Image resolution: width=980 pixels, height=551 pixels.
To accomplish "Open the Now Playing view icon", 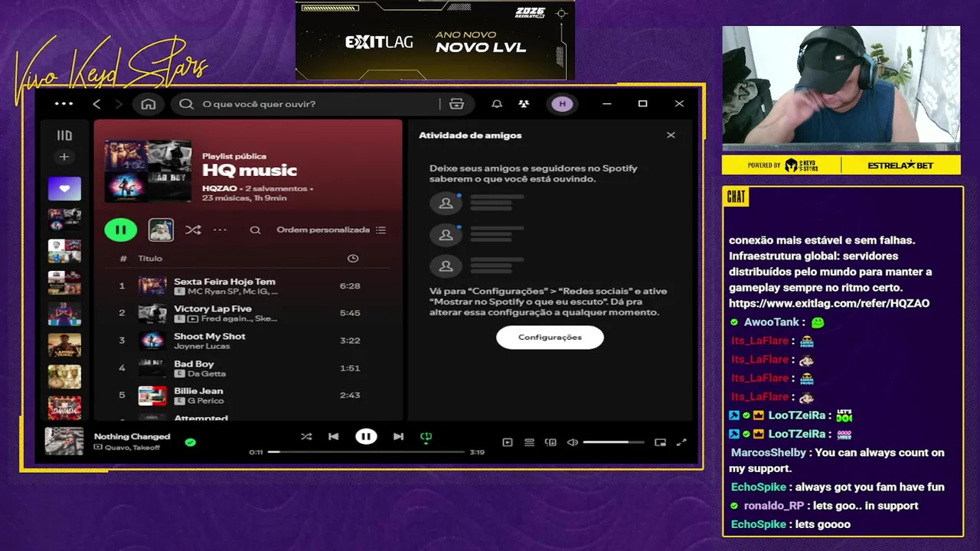I will 507,442.
